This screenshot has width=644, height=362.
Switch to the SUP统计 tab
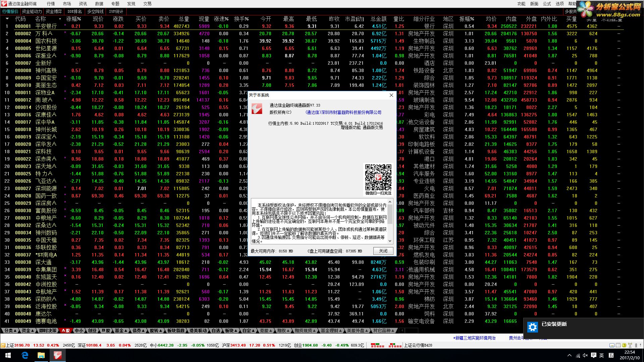pyautogui.click(x=116, y=11)
